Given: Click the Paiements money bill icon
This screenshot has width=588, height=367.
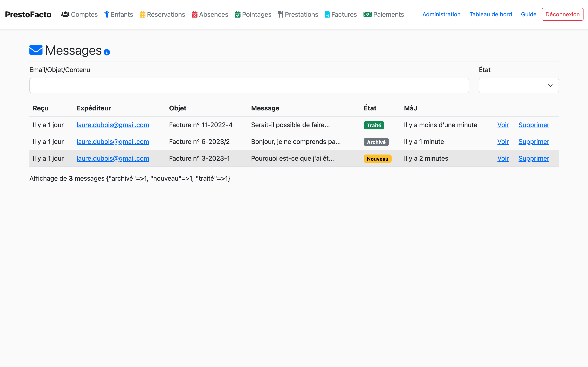Looking at the screenshot, I should pos(367,14).
